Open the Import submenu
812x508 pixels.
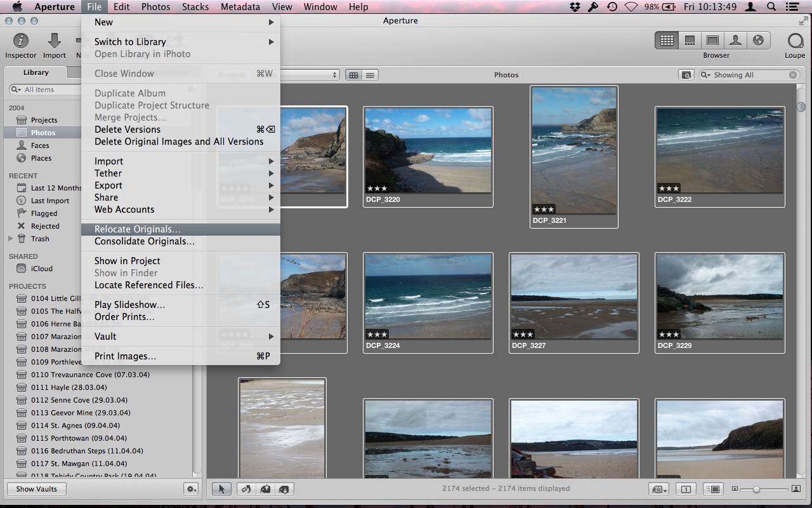click(x=181, y=161)
